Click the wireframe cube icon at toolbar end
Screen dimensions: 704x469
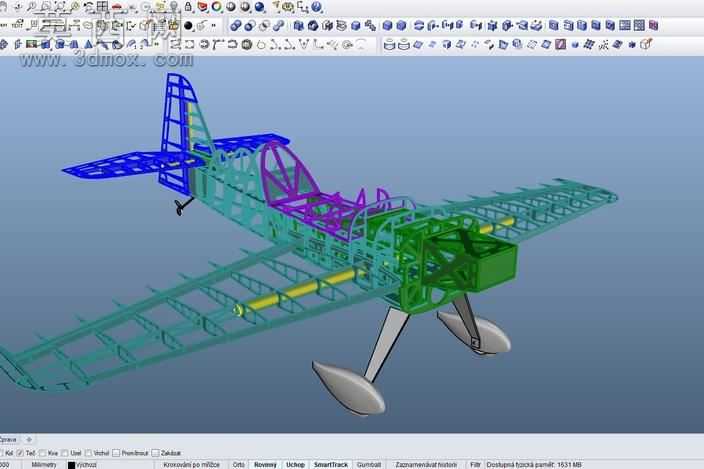click(646, 44)
